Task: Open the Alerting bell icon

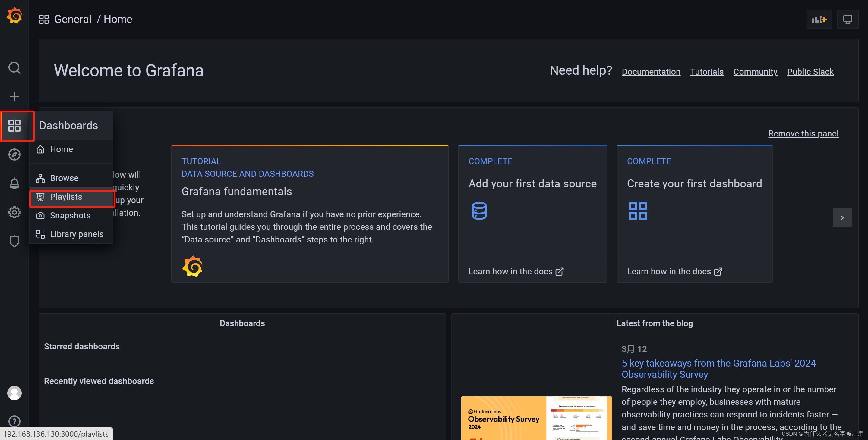Action: (x=14, y=183)
